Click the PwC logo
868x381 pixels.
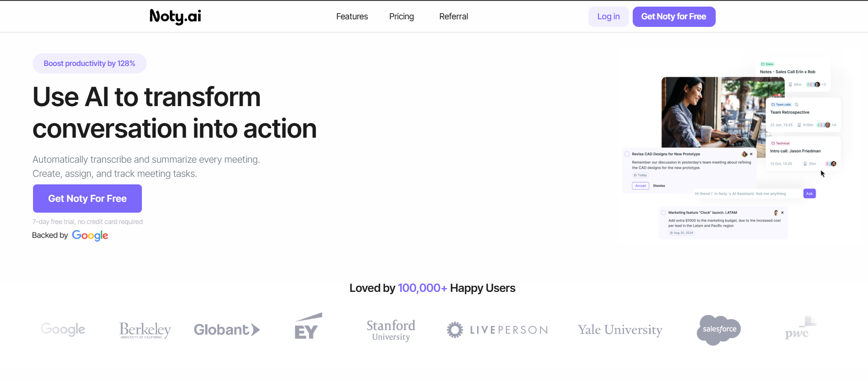[801, 328]
